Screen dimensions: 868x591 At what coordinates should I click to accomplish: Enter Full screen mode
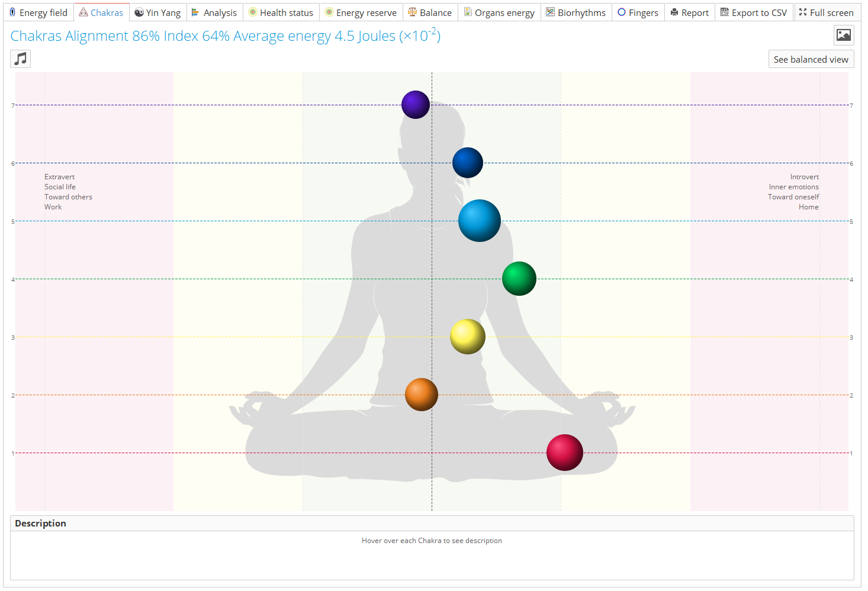click(825, 12)
